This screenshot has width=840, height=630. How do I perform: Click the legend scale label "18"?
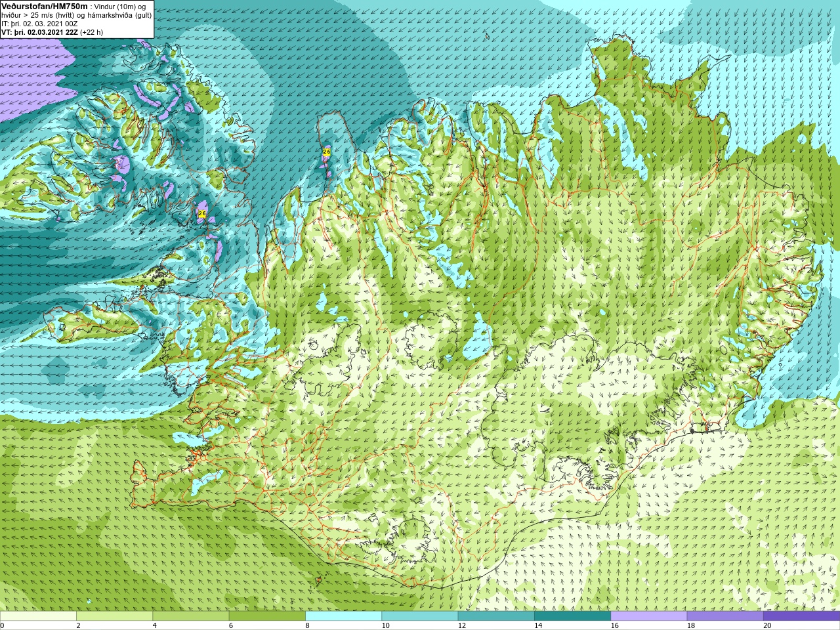click(691, 625)
